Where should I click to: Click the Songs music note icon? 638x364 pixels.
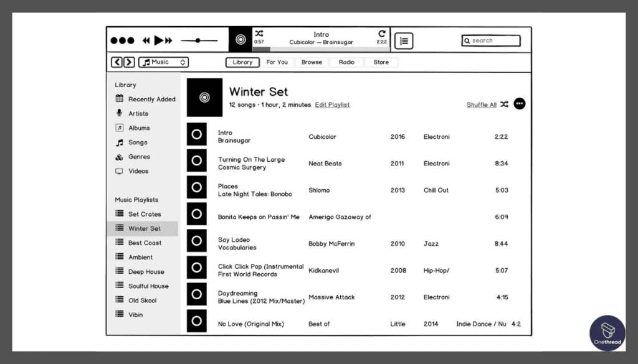point(119,142)
